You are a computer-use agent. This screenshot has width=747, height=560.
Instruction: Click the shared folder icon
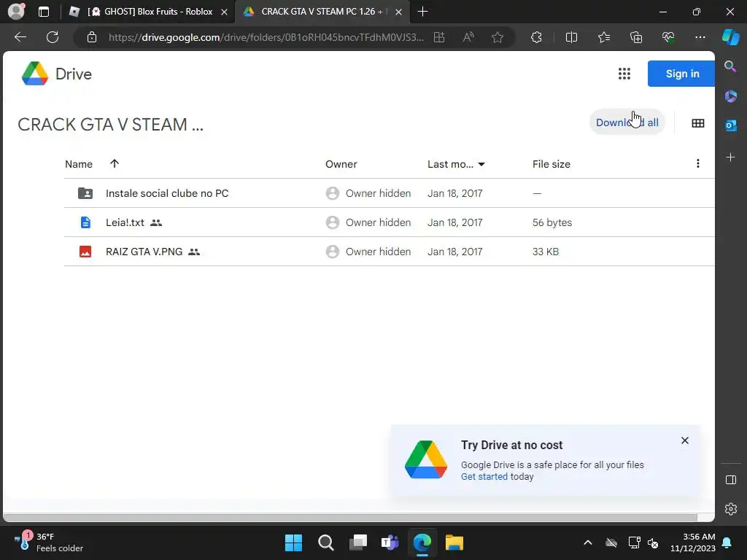[x=85, y=192]
